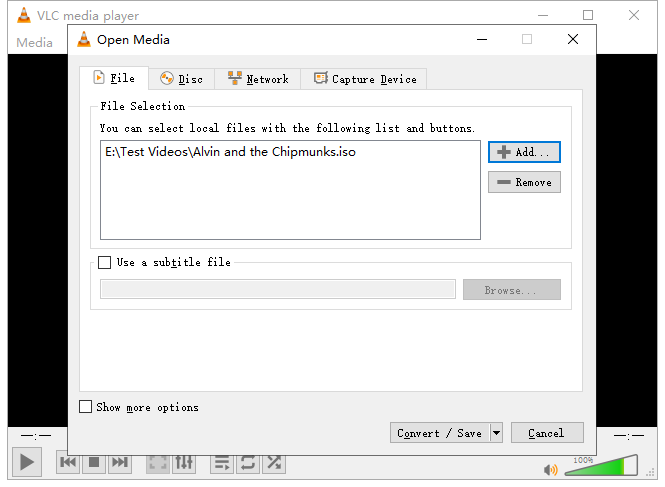Viewport: 665px width, 487px height.
Task: Mute audio via the speaker icon
Action: 550,470
